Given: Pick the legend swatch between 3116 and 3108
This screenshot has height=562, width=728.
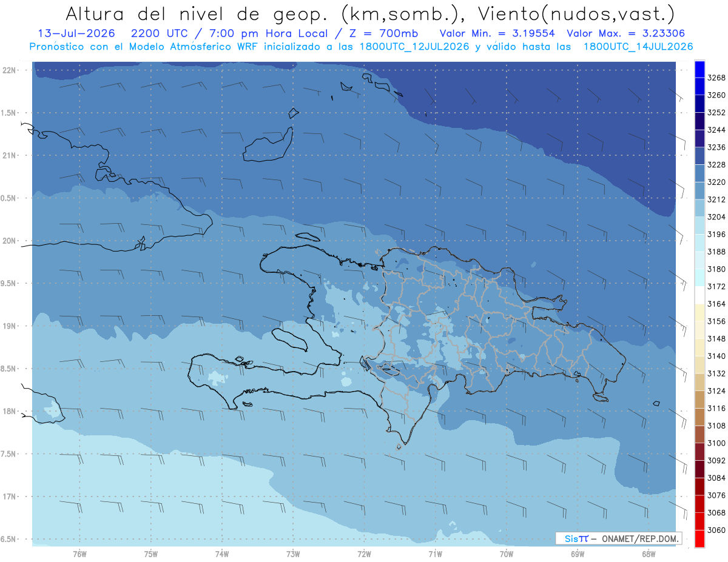Looking at the screenshot, I should [699, 417].
